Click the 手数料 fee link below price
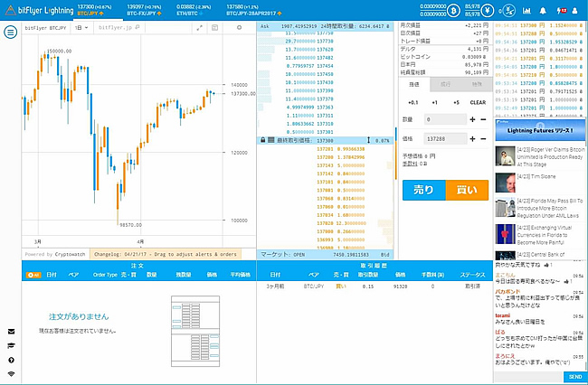The image size is (588, 385). (409, 164)
